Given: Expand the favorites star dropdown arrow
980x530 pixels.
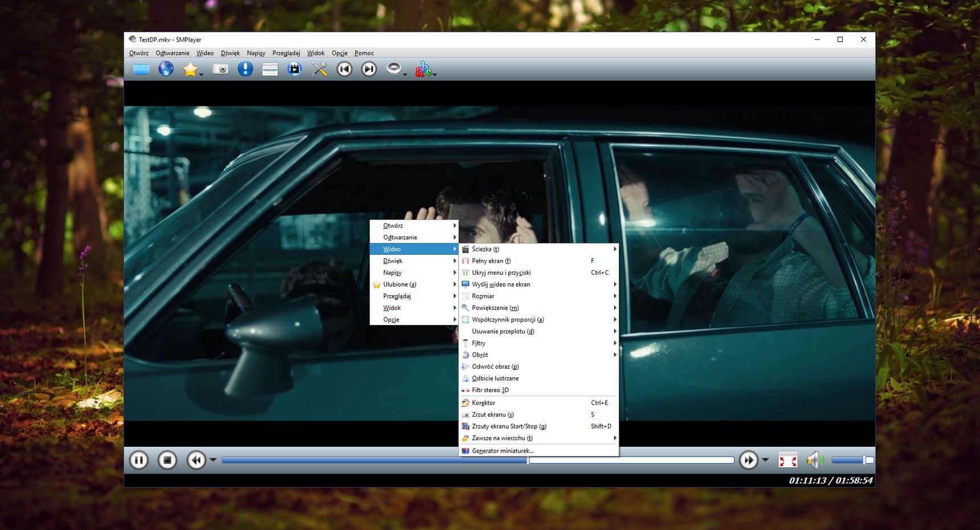Looking at the screenshot, I should coord(201,74).
